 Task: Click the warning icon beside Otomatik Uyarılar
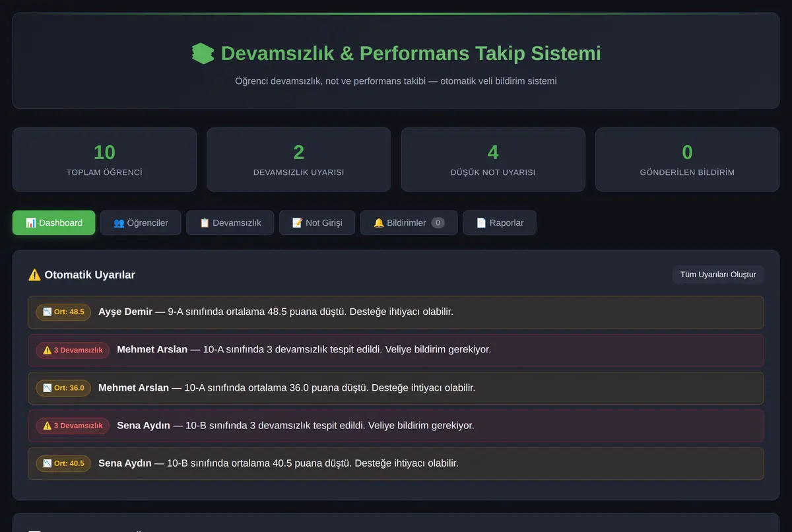[34, 275]
